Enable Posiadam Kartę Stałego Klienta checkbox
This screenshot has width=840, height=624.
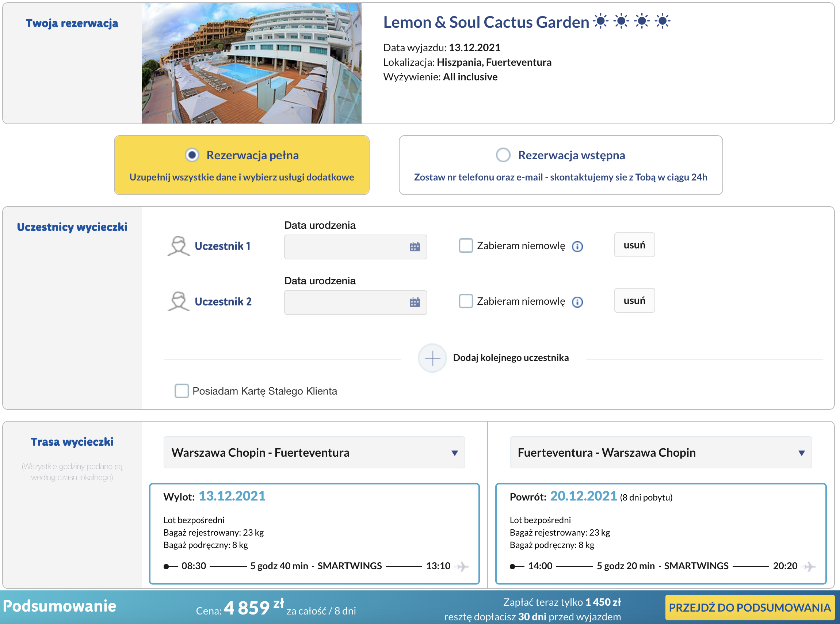(182, 391)
